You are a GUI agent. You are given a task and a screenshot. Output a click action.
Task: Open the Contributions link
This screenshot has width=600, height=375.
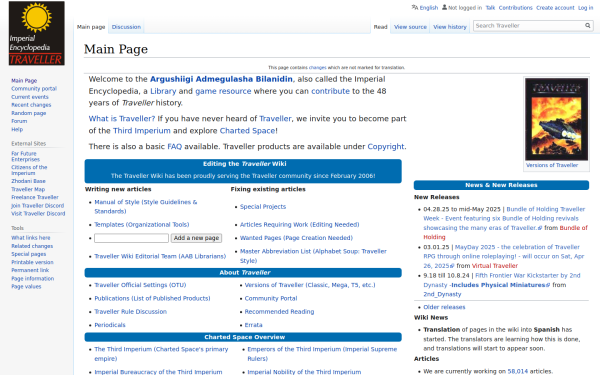point(515,8)
